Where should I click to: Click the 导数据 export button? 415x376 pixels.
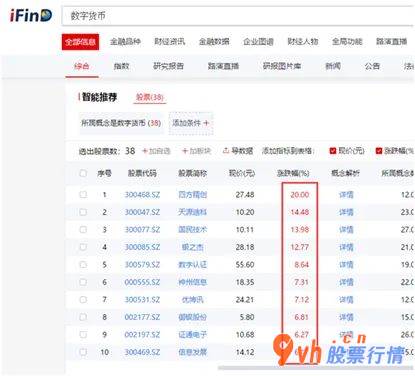(x=238, y=151)
